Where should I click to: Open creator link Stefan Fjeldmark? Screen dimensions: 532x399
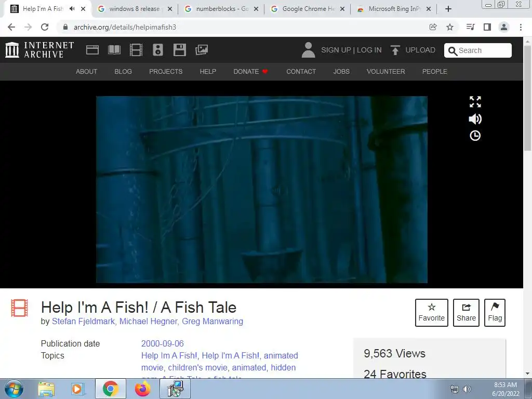(83, 321)
